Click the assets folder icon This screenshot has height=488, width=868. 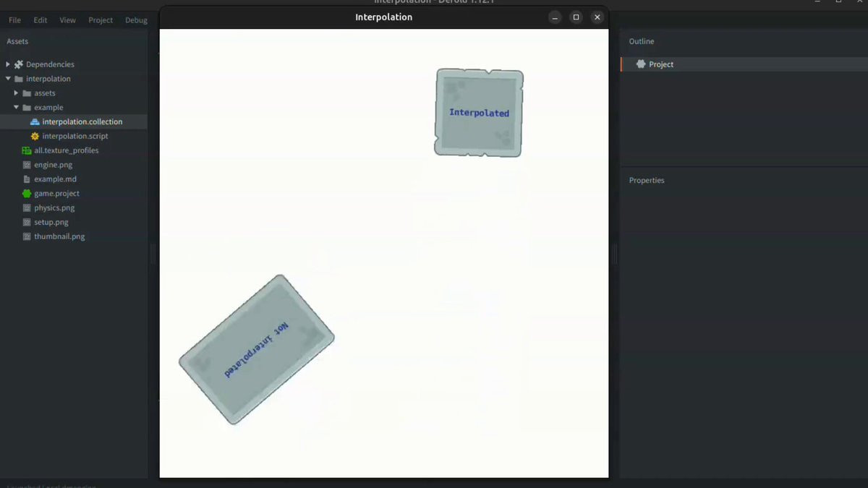pyautogui.click(x=27, y=93)
